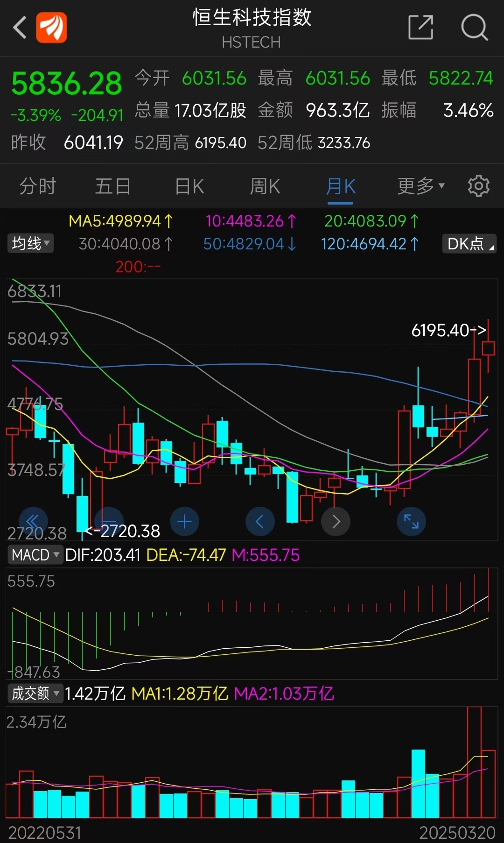Tap the DIF:203.41 reading
Image resolution: width=504 pixels, height=843 pixels.
pyautogui.click(x=103, y=555)
